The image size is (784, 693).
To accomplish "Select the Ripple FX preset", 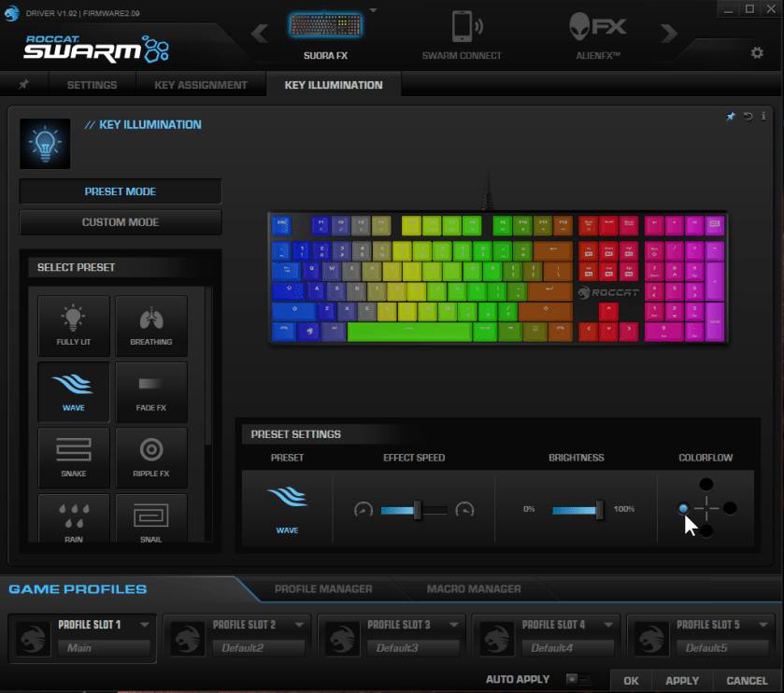I will (x=151, y=457).
